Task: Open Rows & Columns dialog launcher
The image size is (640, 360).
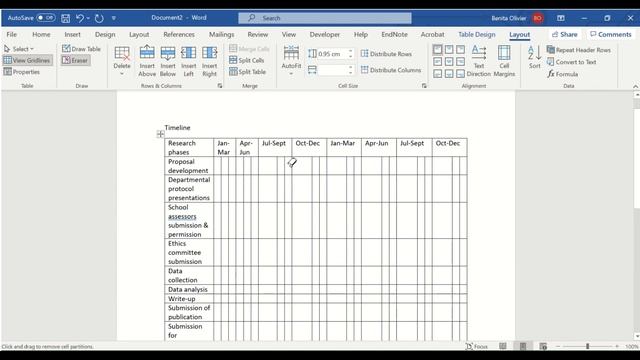Action: (x=220, y=86)
